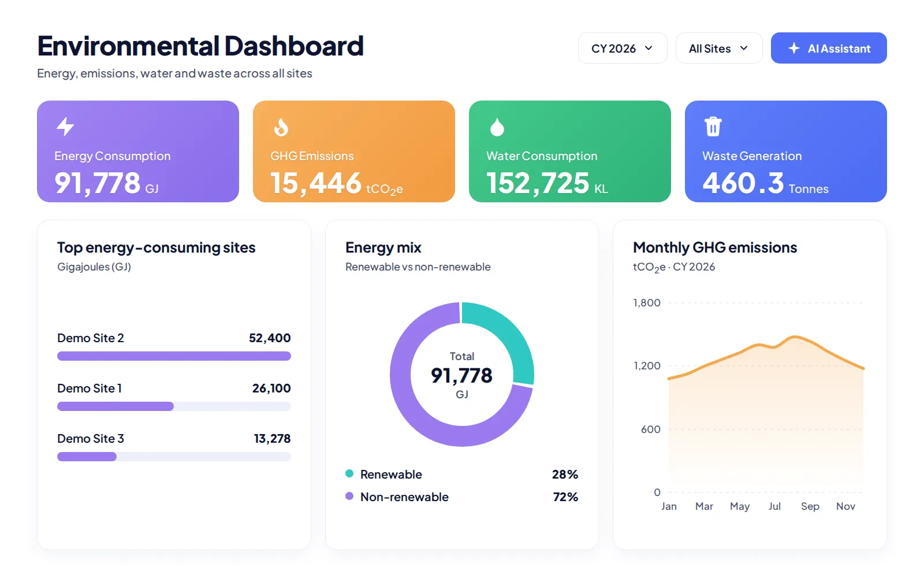Click the 'Non-renewable' legend label
This screenshot has width=924, height=578.
click(404, 497)
